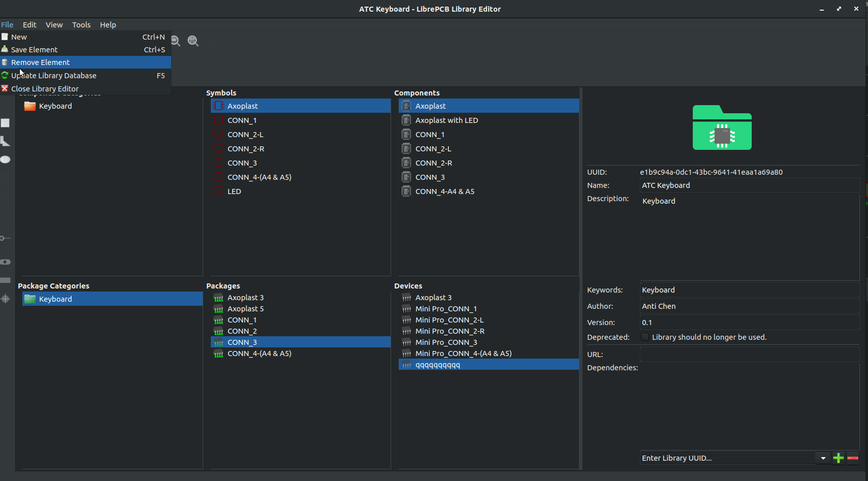Select CONN_1 in the Symbols list

301,120
